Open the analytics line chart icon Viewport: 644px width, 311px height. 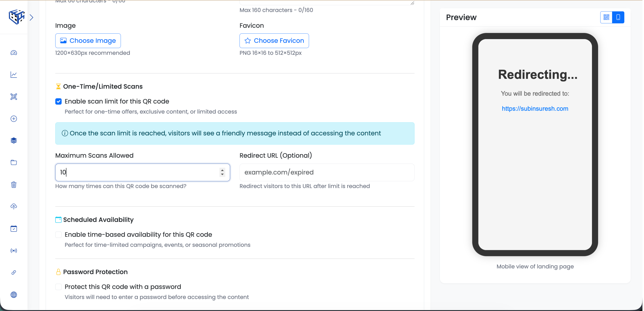pos(14,74)
